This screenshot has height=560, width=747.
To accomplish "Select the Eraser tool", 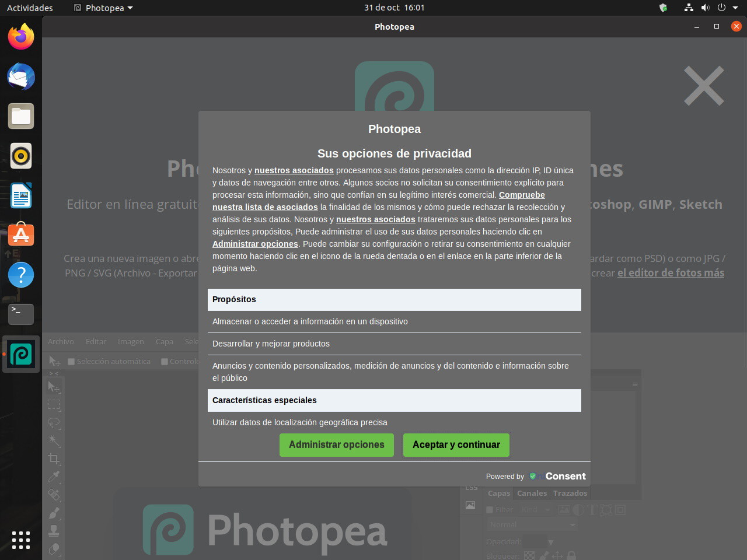I will [x=54, y=549].
